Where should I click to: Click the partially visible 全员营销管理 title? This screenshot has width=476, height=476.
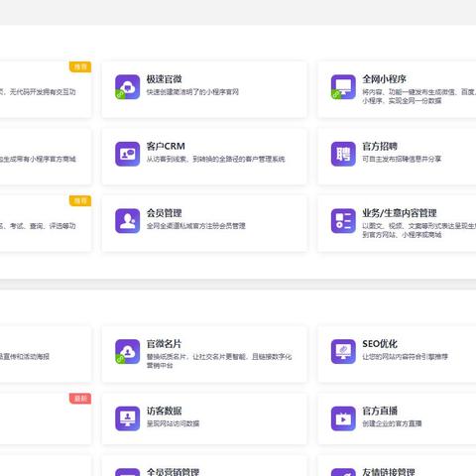coord(173,472)
